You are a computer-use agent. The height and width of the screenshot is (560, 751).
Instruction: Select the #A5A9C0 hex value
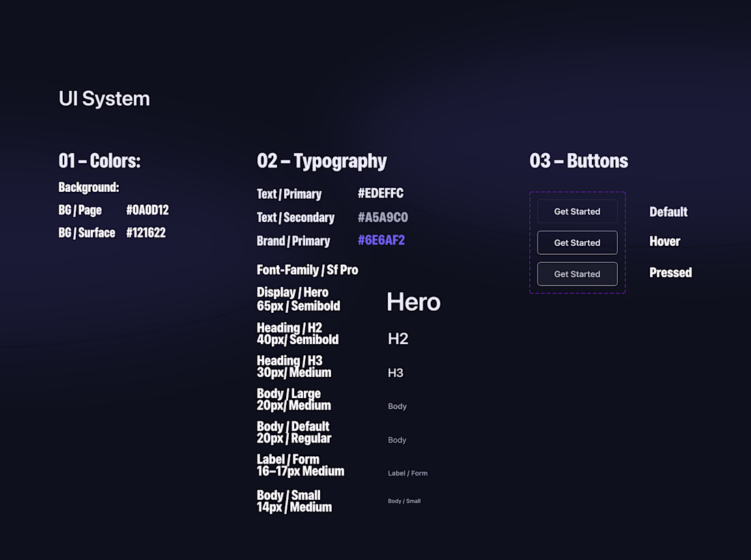pos(383,217)
